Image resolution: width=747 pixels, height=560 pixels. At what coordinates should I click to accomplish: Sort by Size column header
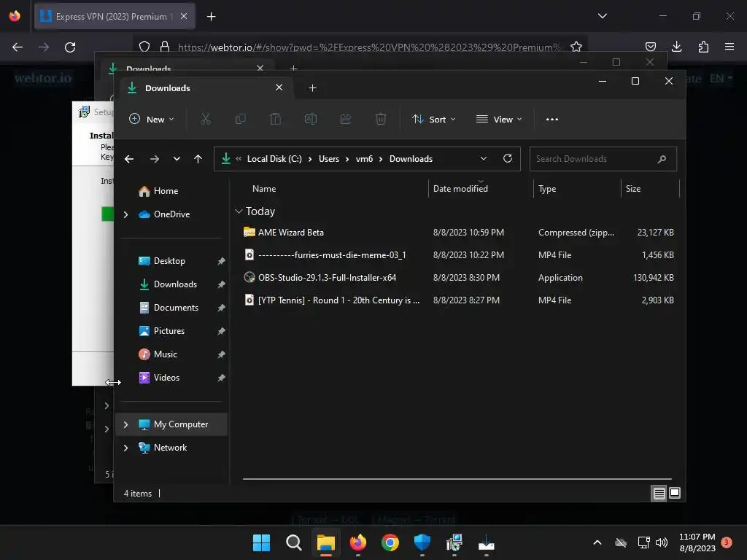(x=632, y=189)
